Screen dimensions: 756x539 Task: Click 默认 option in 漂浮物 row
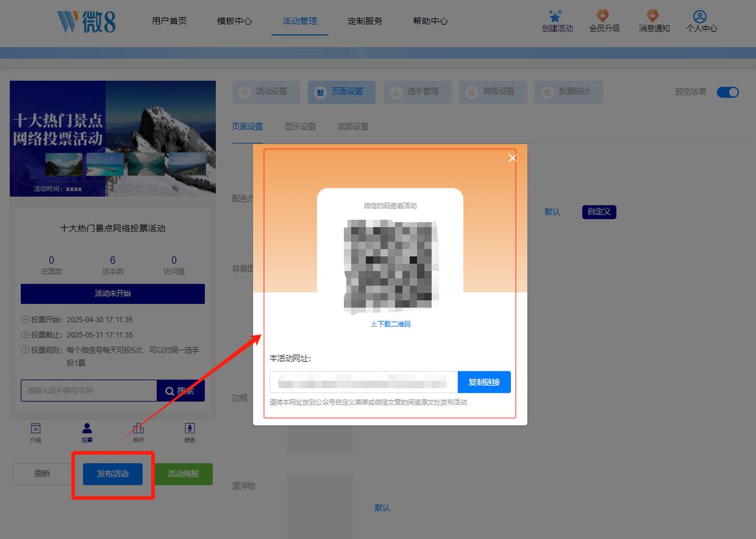(x=382, y=507)
